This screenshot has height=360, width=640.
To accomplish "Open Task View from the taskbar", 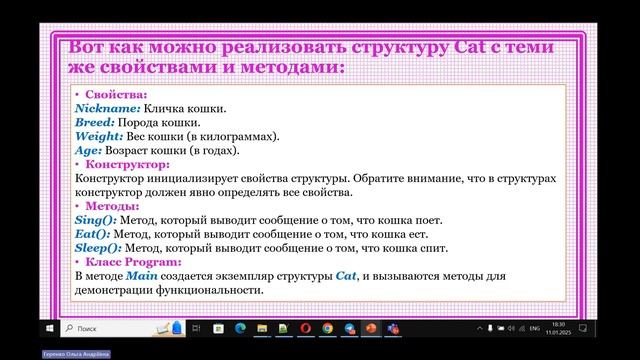I will [196, 329].
